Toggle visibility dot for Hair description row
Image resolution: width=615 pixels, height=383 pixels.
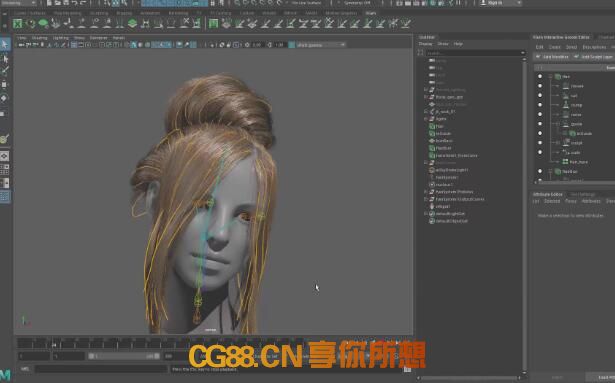click(540, 77)
